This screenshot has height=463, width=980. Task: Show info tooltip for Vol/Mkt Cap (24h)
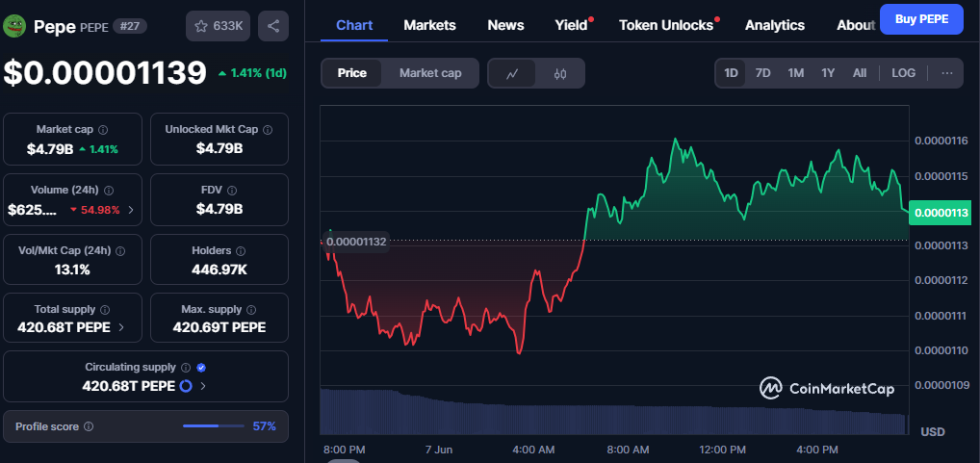[x=120, y=250]
